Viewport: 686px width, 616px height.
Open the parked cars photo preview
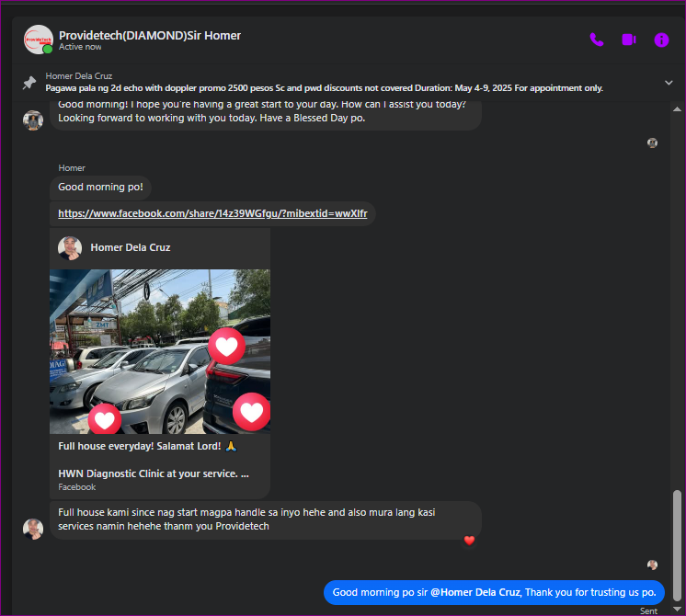(x=159, y=351)
